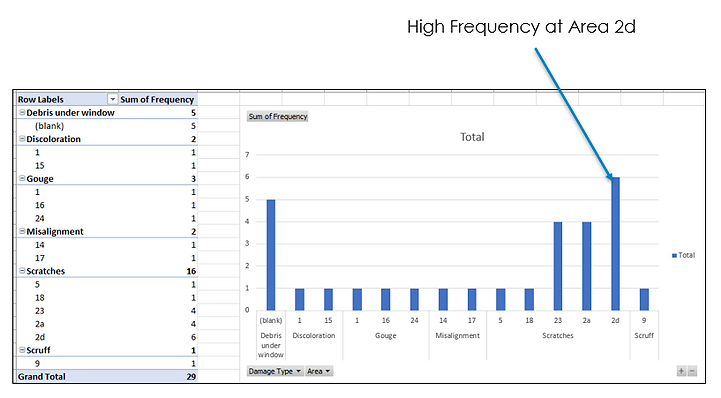Collapse the Discoloration group
721x398 pixels.
point(22,138)
